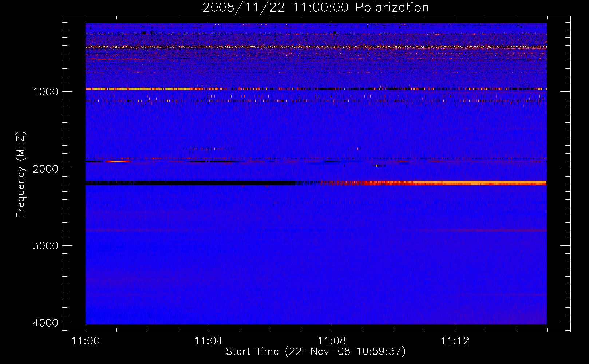
Task: Click the "11:08" time tick label
Action: click(x=332, y=341)
